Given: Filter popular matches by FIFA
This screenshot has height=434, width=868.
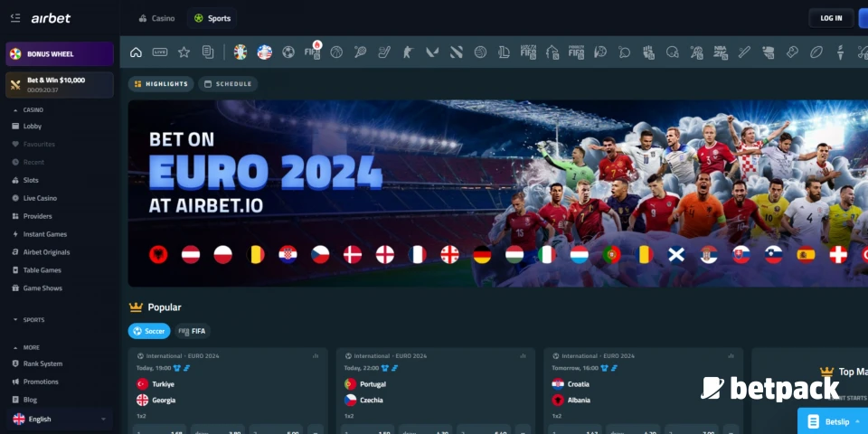Looking at the screenshot, I should 193,331.
